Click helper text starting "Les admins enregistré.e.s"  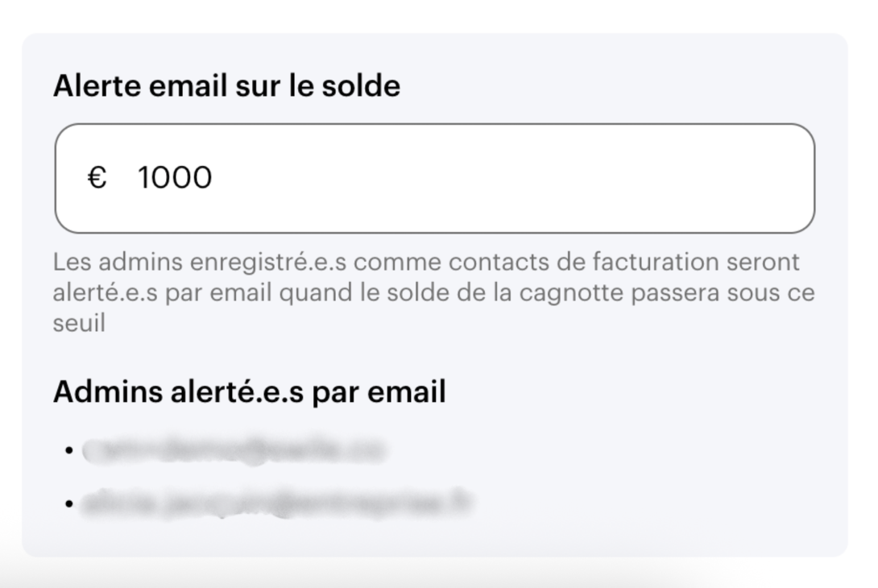click(x=201, y=263)
